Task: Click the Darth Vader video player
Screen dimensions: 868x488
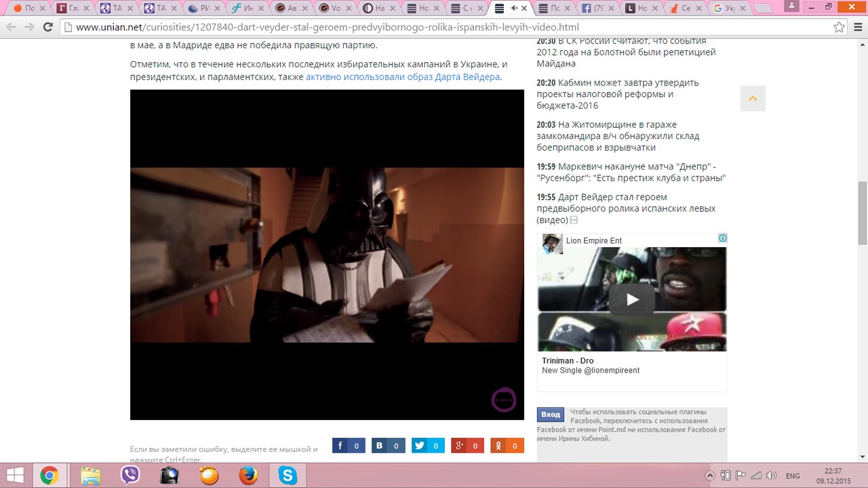Action: pyautogui.click(x=327, y=255)
